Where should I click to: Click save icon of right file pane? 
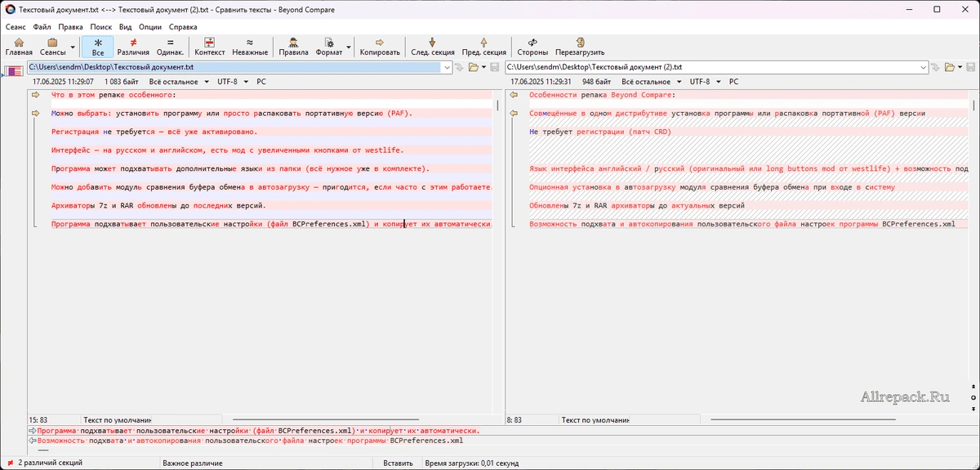972,67
